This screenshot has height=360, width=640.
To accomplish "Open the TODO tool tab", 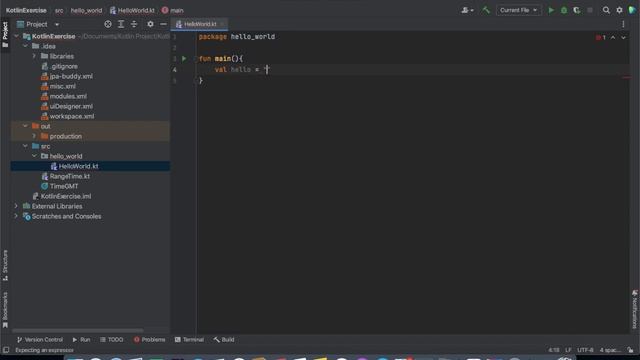I will [111, 340].
